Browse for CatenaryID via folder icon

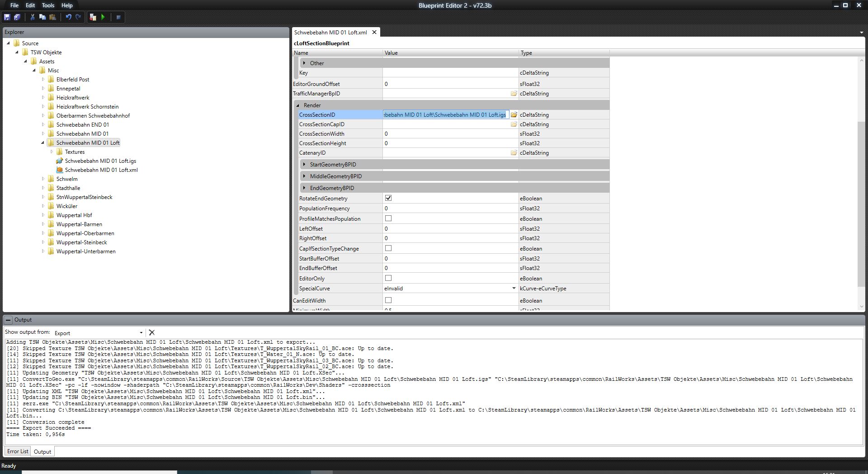[x=514, y=153]
